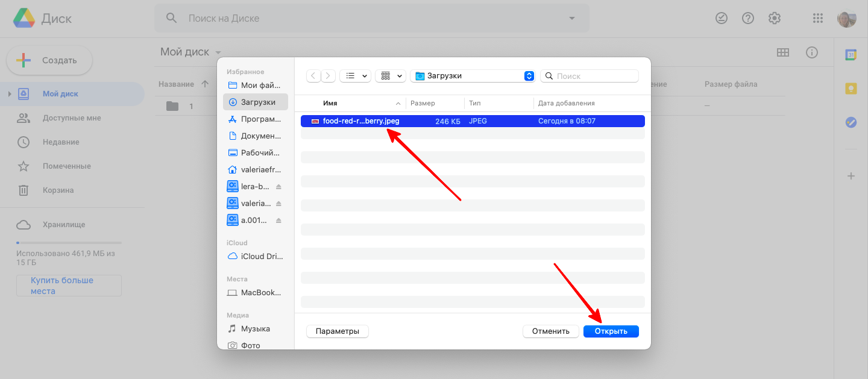The width and height of the screenshot is (868, 379).
Task: Click the Открыть button
Action: coord(611,331)
